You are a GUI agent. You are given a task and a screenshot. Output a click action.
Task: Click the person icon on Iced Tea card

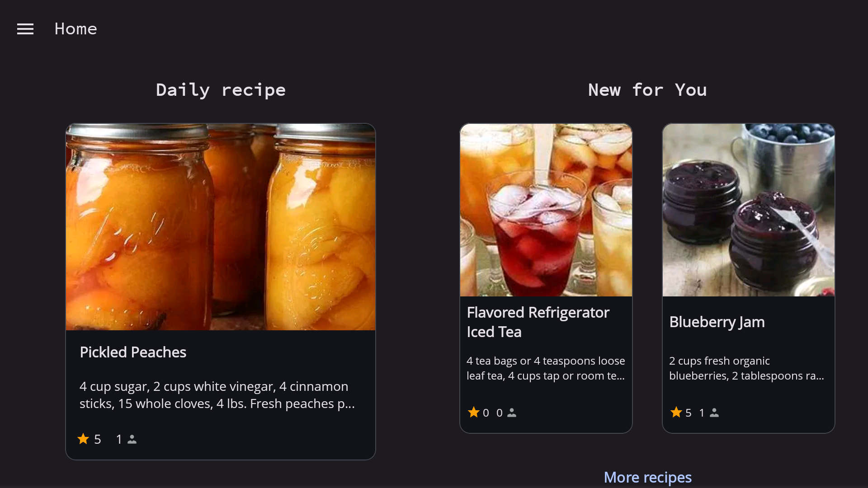512,413
